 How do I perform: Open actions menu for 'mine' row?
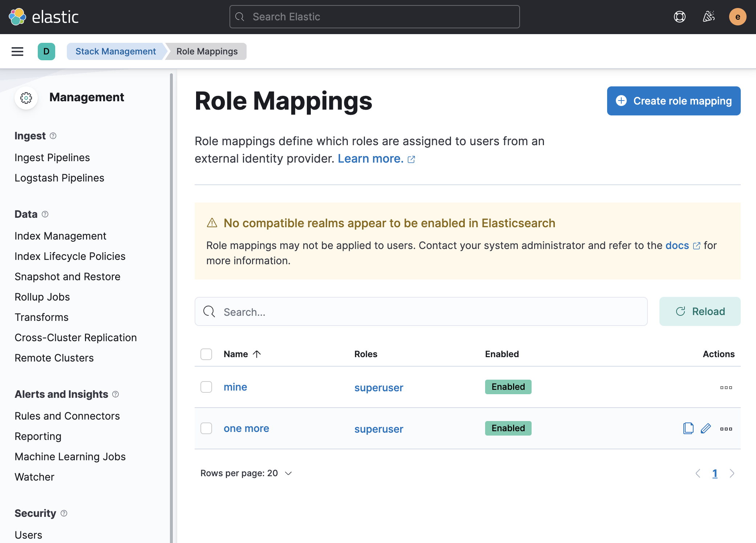[726, 388]
